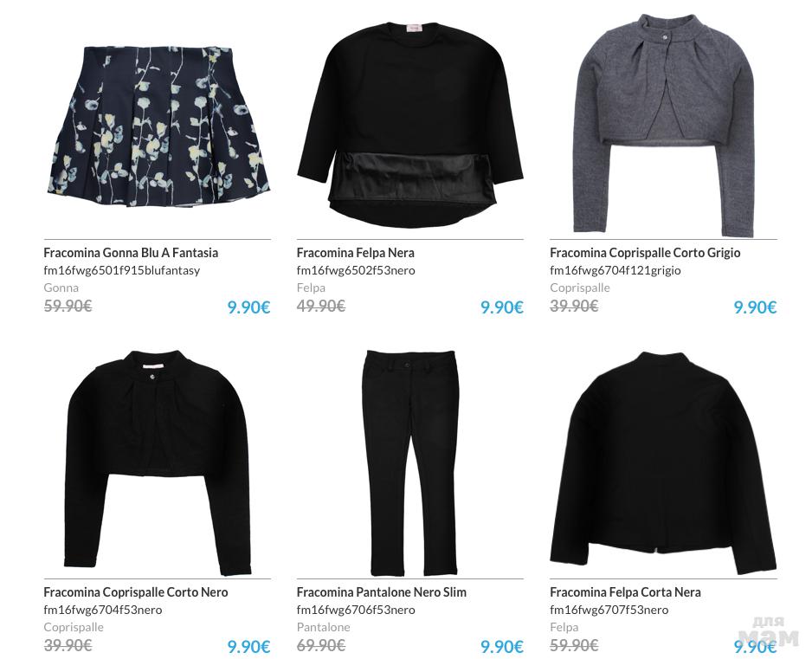Open the black Felpa Nera sweatshirt image
The image size is (812, 659).
pos(410,125)
